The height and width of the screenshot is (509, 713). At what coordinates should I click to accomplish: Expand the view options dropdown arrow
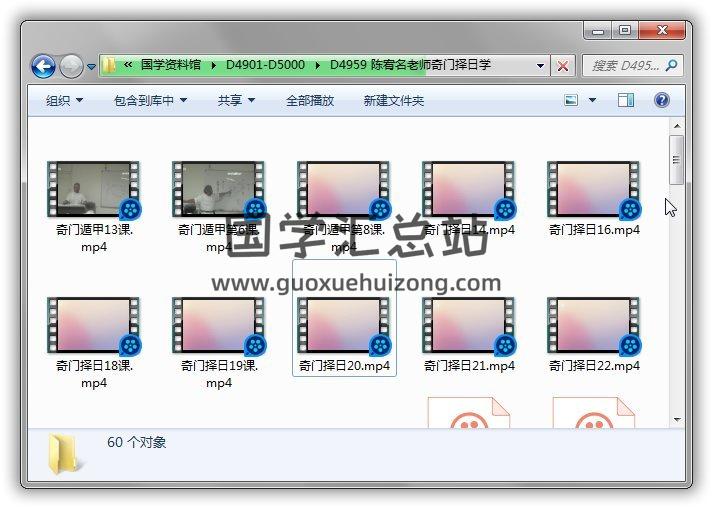[x=592, y=101]
